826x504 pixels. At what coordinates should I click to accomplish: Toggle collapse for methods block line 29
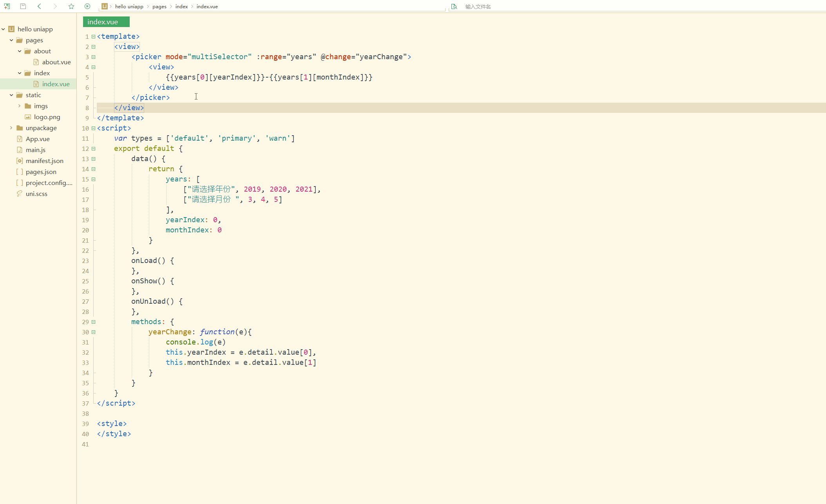coord(92,322)
